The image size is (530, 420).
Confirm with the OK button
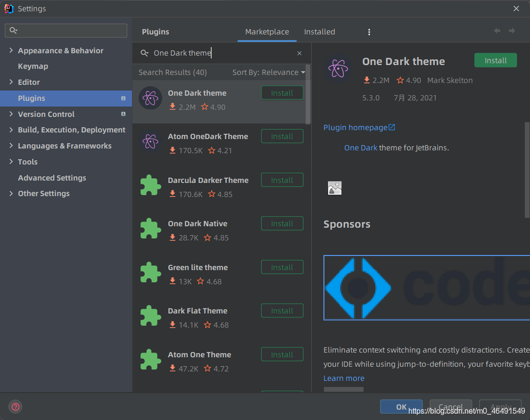click(x=401, y=407)
